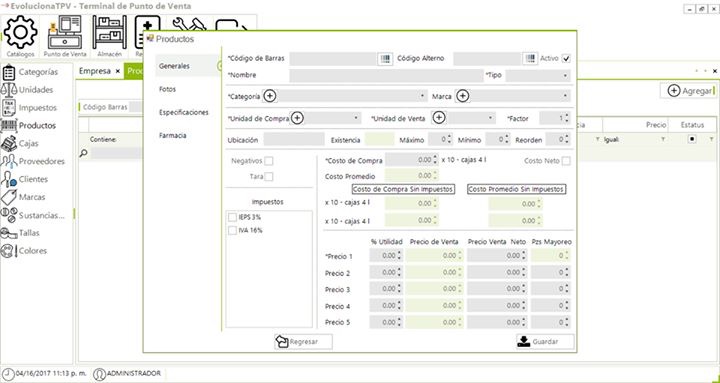
Task: Open the Almacén shelves icon
Action: pos(110,32)
